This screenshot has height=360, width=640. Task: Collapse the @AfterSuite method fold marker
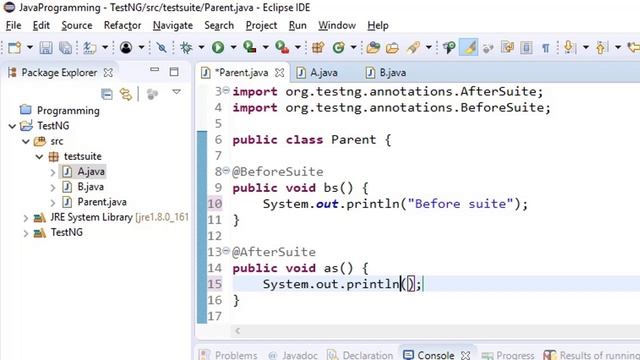point(226,251)
